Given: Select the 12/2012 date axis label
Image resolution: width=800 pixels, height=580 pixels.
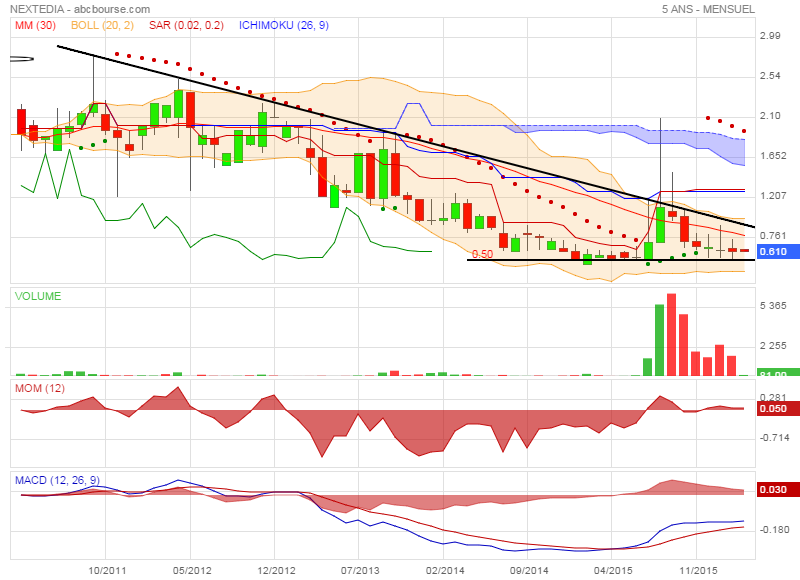Looking at the screenshot, I should 276,570.
